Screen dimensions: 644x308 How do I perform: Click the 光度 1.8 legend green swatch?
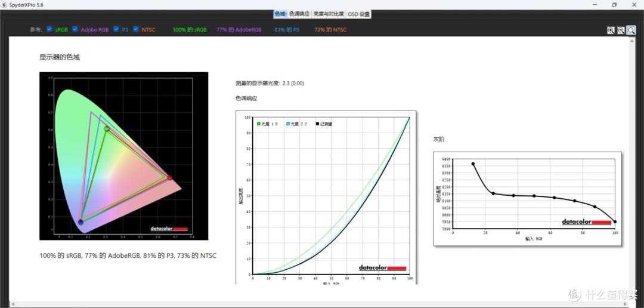[x=259, y=124]
